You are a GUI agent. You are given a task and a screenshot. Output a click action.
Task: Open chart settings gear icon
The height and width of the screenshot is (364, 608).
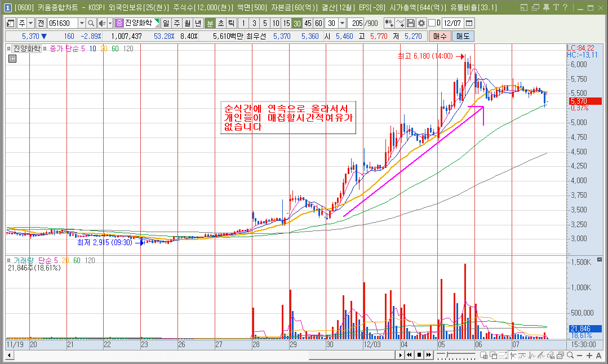(x=420, y=23)
